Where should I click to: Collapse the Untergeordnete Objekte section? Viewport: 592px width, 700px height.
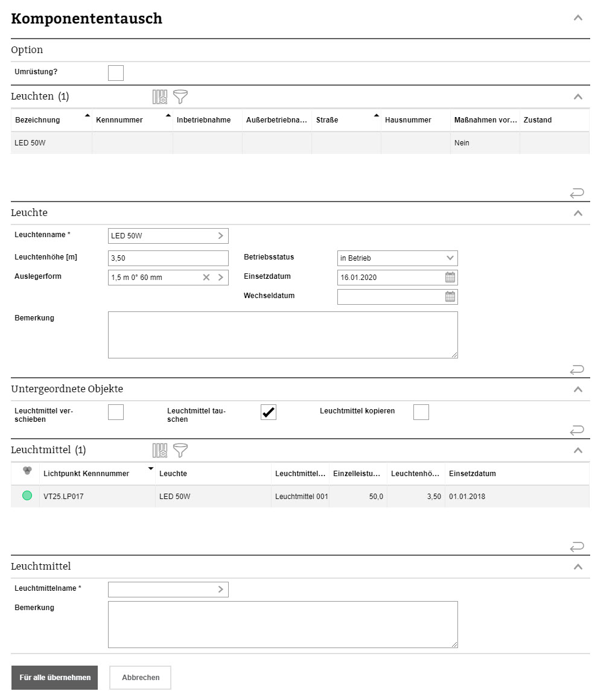pos(578,389)
